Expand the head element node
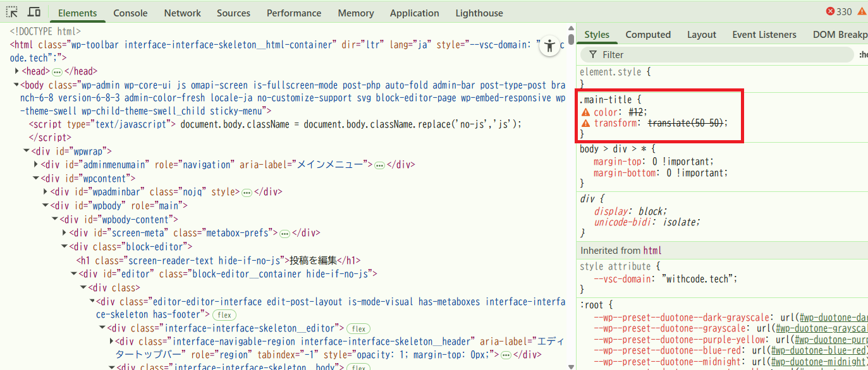Screen dimensions: 868x370 point(17,71)
